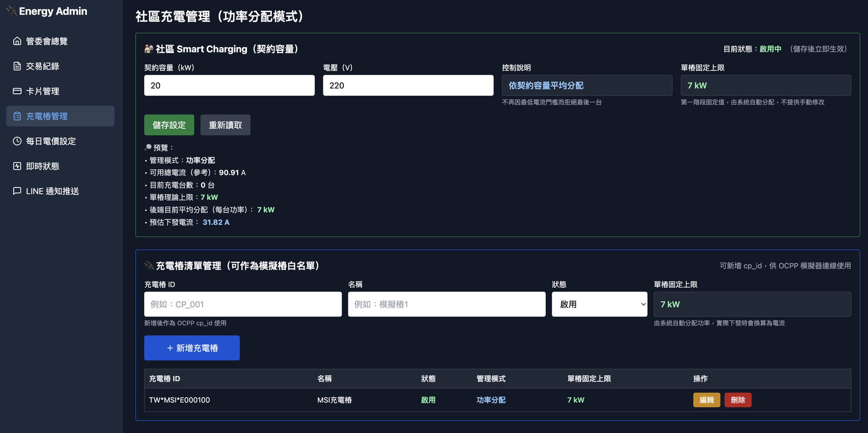The image size is (868, 433).
Task: Click the 管理模式 table column header
Action: point(491,379)
